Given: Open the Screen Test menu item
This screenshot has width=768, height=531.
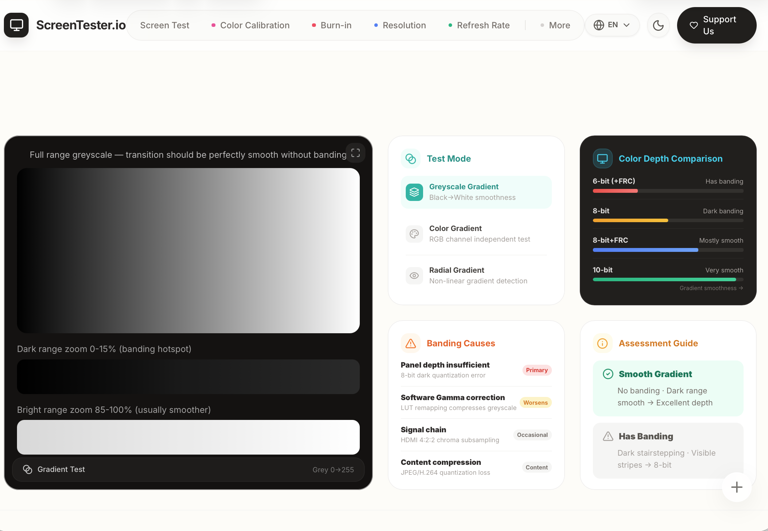Looking at the screenshot, I should pyautogui.click(x=165, y=25).
